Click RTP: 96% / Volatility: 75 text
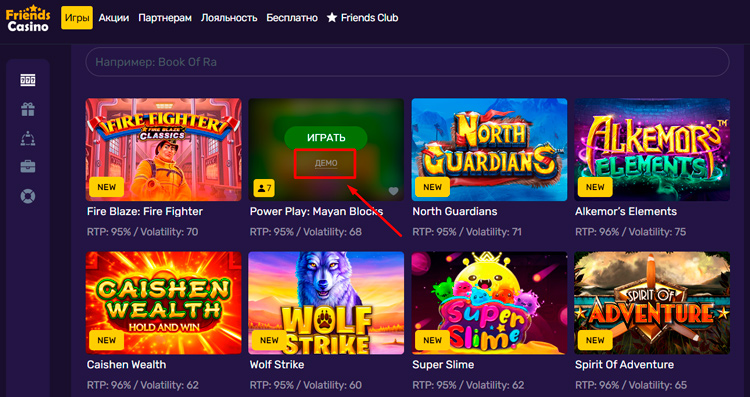The height and width of the screenshot is (397, 750). [x=631, y=232]
